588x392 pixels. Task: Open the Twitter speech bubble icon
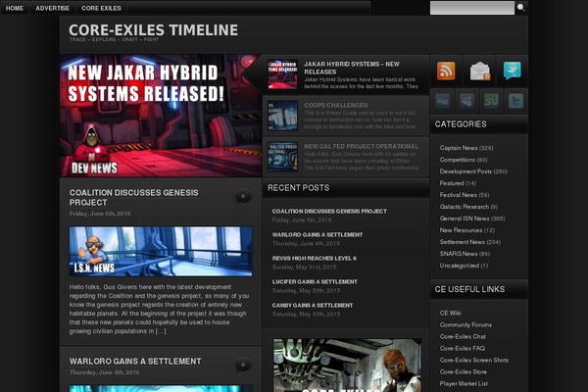pos(513,71)
